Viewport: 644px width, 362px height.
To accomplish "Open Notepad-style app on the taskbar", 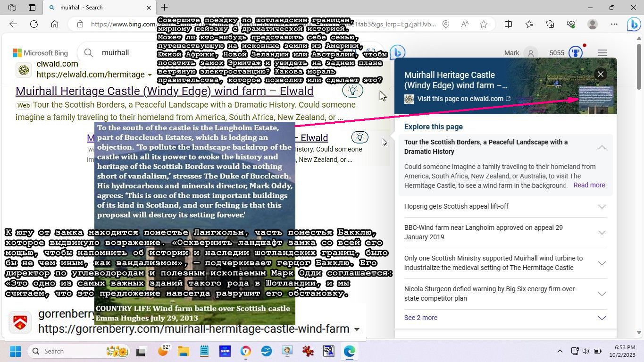I will 204,351.
